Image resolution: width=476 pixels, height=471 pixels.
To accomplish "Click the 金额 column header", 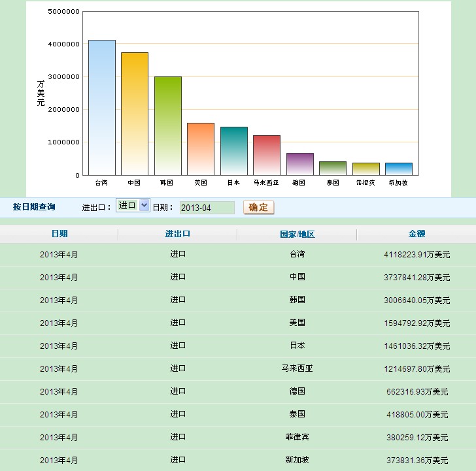I will 416,233.
